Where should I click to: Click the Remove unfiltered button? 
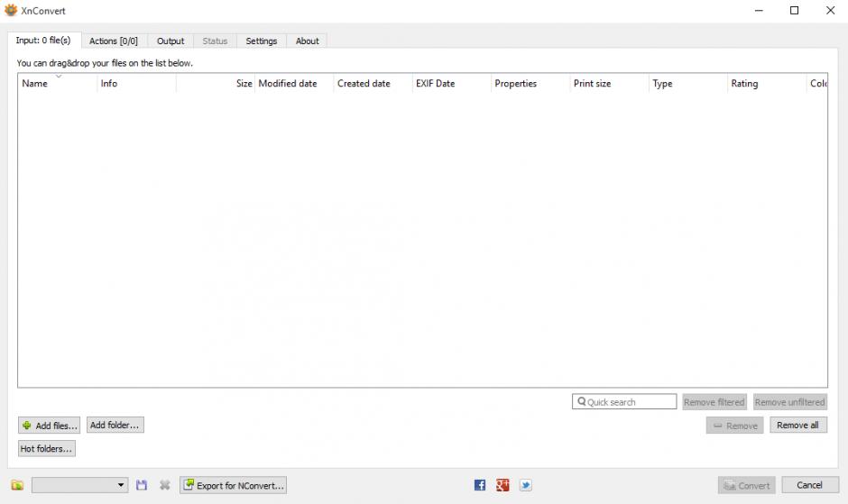790,402
